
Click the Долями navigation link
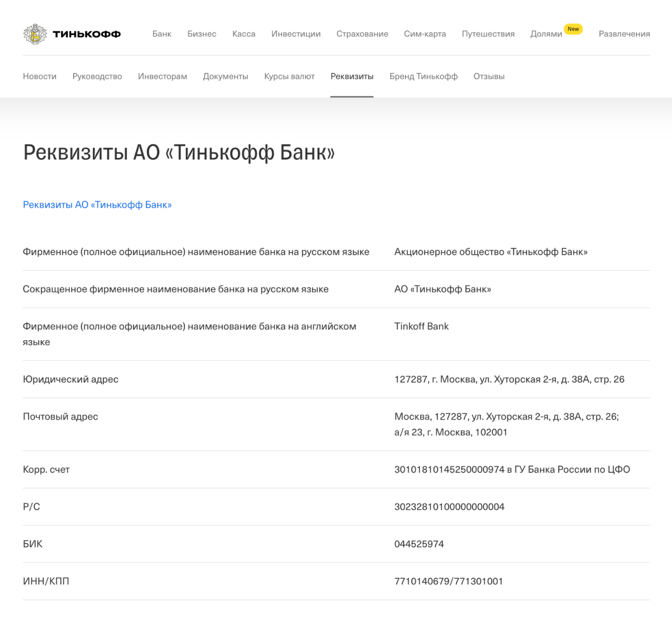pos(546,34)
